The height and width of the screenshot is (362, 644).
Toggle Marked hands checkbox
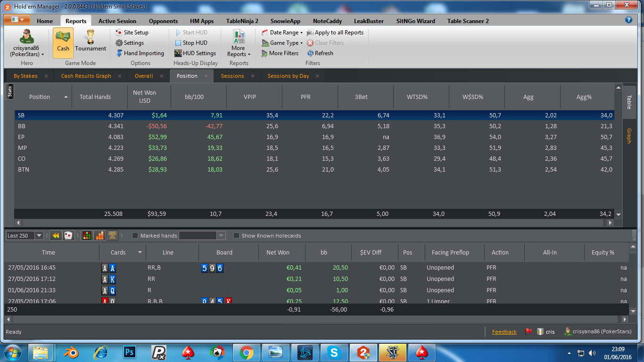point(135,236)
